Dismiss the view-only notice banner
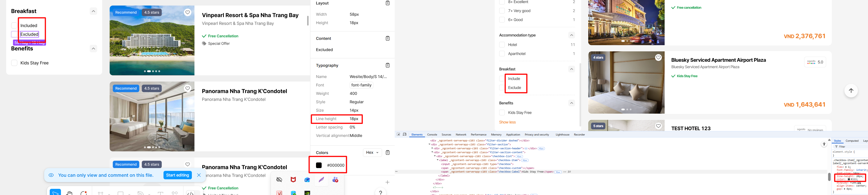The height and width of the screenshot is (195, 868). [199, 175]
